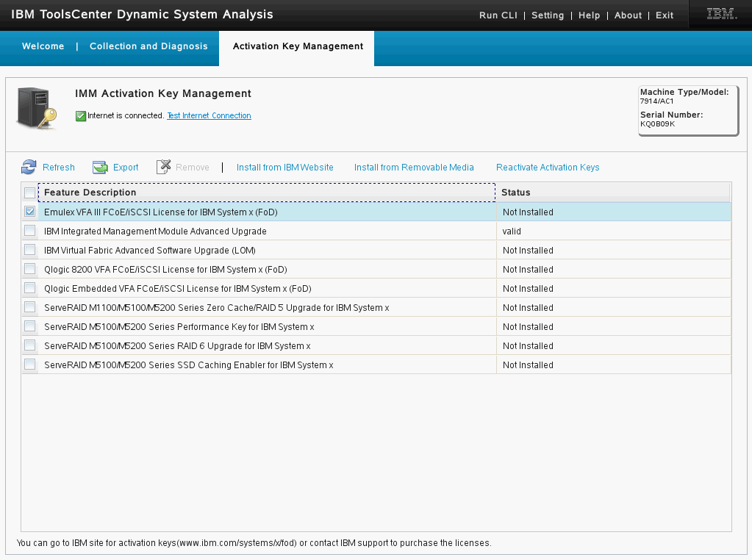The width and height of the screenshot is (752, 560).
Task: Select the Qlogic 8200 VFA license row
Action: pos(165,270)
